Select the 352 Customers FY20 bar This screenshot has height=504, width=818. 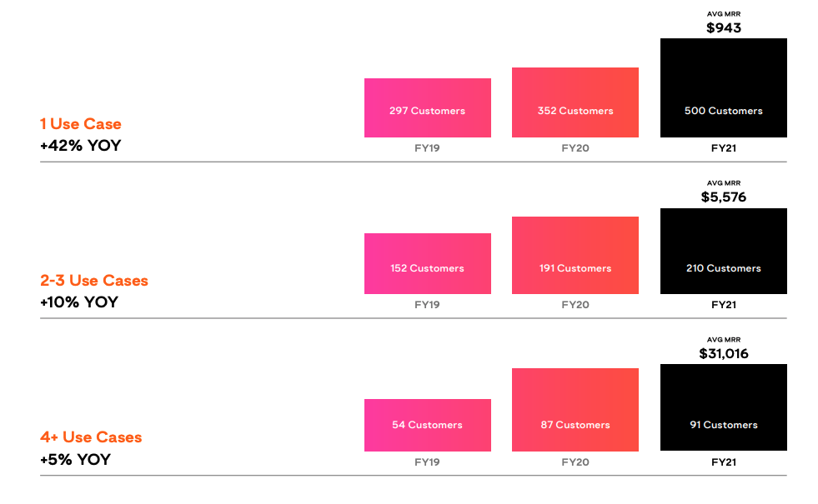pyautogui.click(x=575, y=102)
